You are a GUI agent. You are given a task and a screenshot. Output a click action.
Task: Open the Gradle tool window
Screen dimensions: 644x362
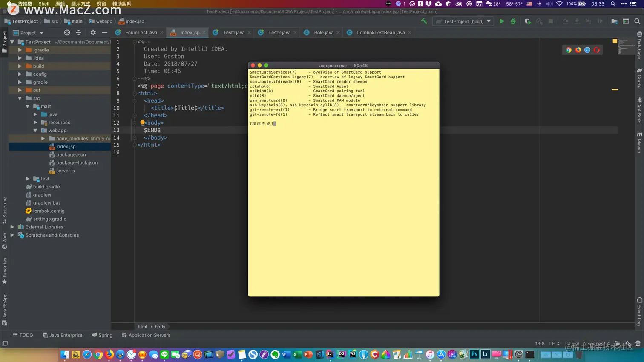(639, 78)
